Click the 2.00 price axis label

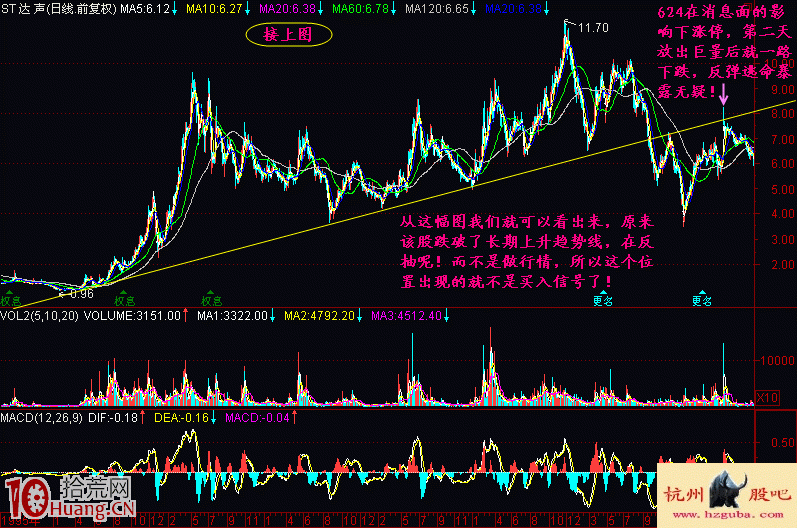click(783, 264)
